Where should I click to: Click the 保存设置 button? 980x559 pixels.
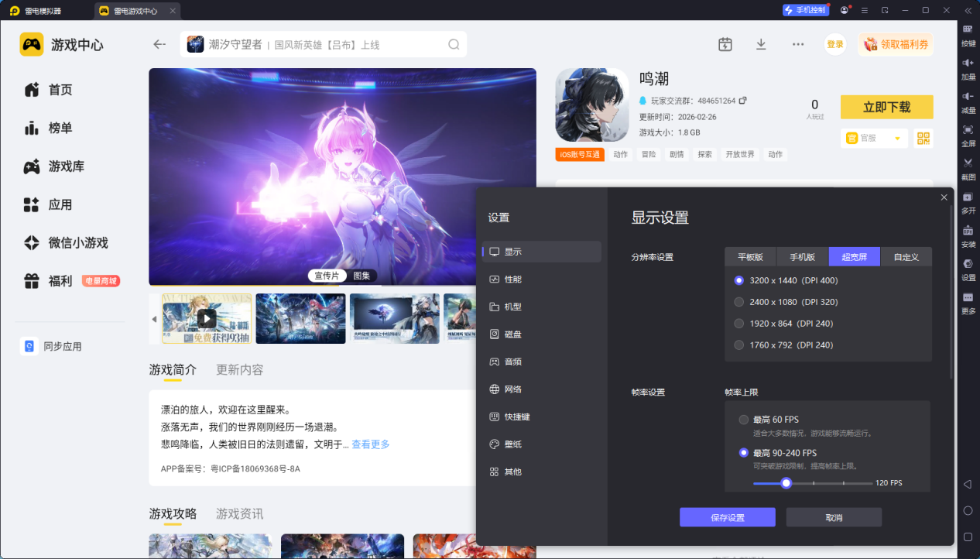[728, 517]
